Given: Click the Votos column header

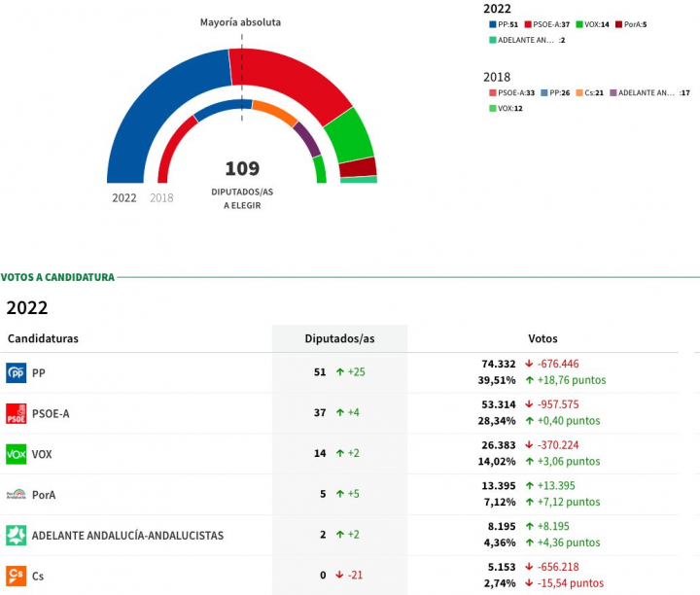Looking at the screenshot, I should coord(542,338).
